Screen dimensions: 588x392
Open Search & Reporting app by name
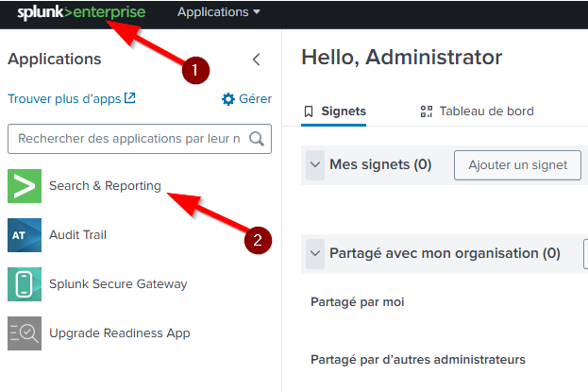click(x=105, y=186)
